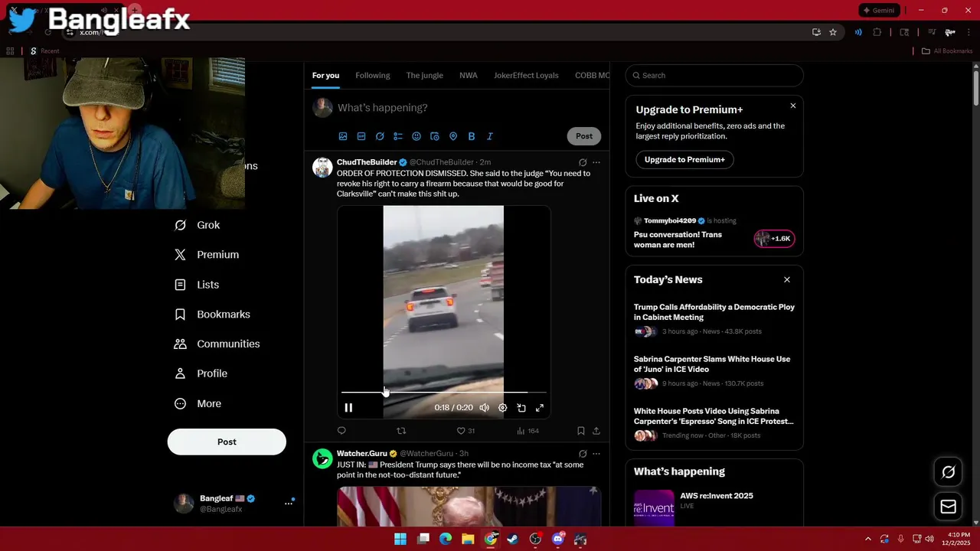Click the large white Post button in sidebar
This screenshot has width=980, height=551.
[x=227, y=442]
